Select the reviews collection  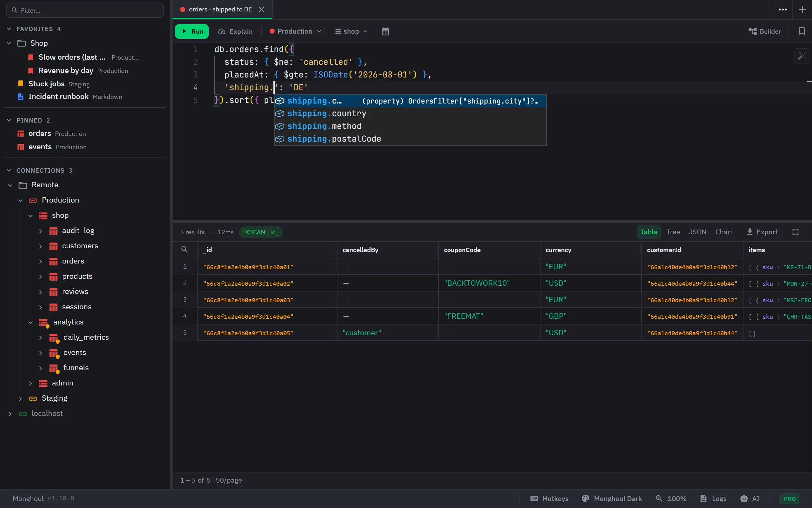(x=75, y=292)
